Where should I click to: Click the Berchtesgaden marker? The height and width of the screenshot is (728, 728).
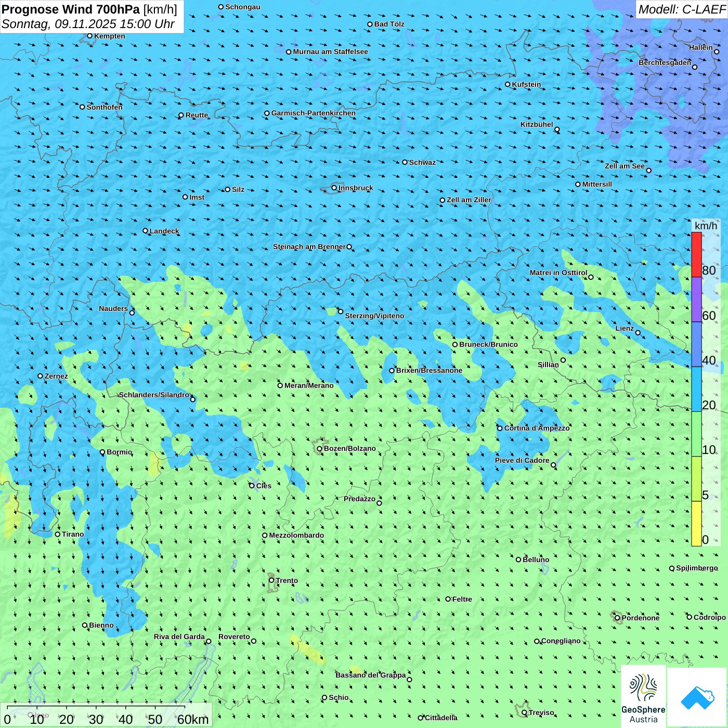pyautogui.click(x=695, y=67)
